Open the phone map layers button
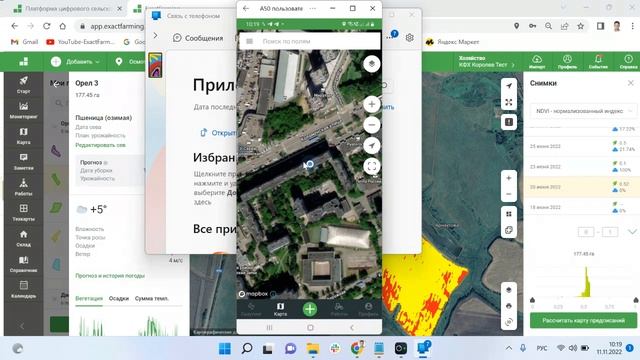 pyautogui.click(x=371, y=64)
